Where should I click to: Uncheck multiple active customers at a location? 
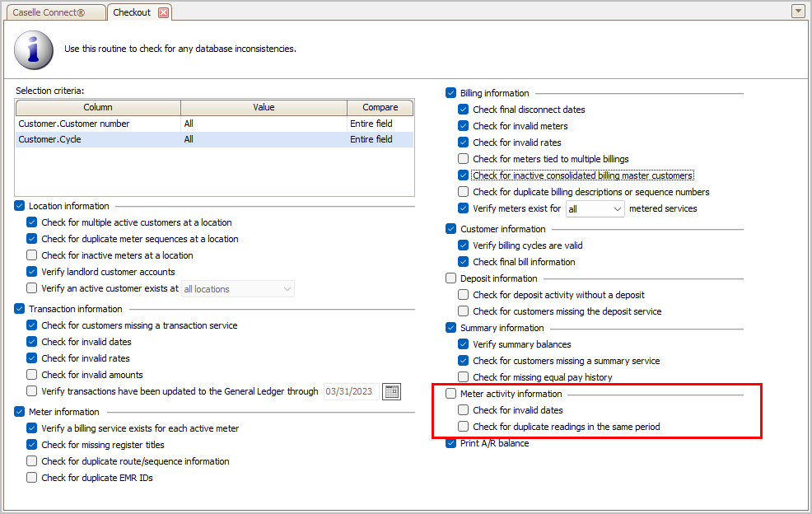coord(32,222)
